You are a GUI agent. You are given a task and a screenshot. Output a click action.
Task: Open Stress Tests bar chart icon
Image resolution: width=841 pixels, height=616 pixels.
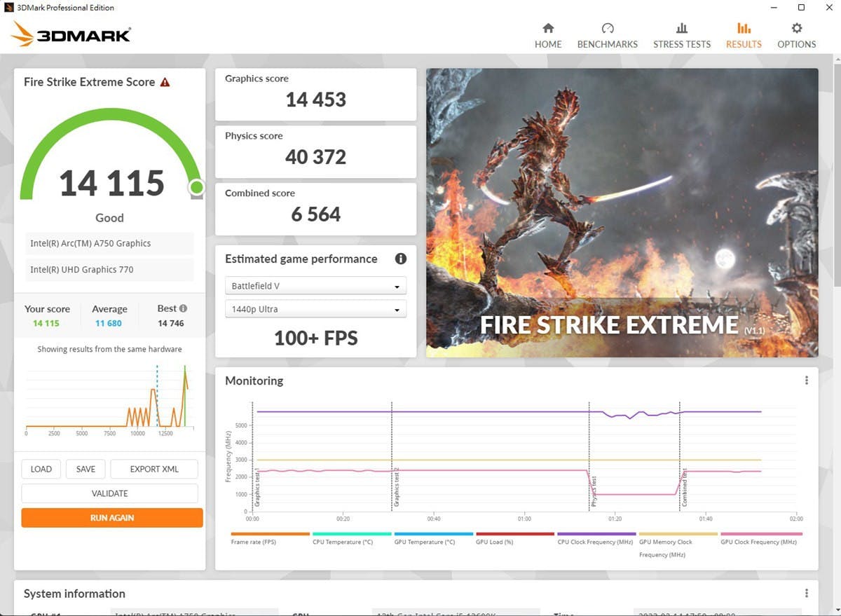click(x=682, y=28)
